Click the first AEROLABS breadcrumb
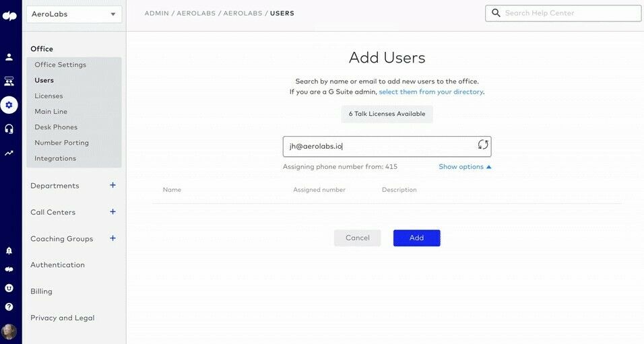This screenshot has width=644, height=344. tap(196, 13)
